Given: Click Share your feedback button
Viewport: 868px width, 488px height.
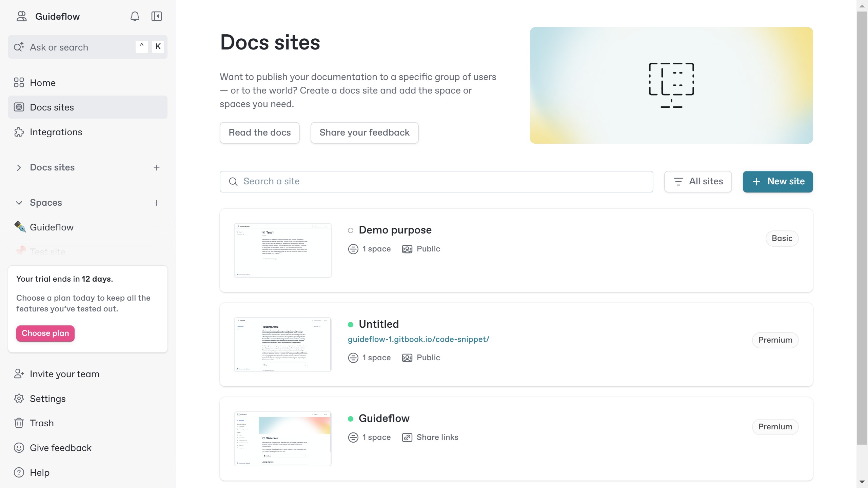Looking at the screenshot, I should (x=364, y=133).
